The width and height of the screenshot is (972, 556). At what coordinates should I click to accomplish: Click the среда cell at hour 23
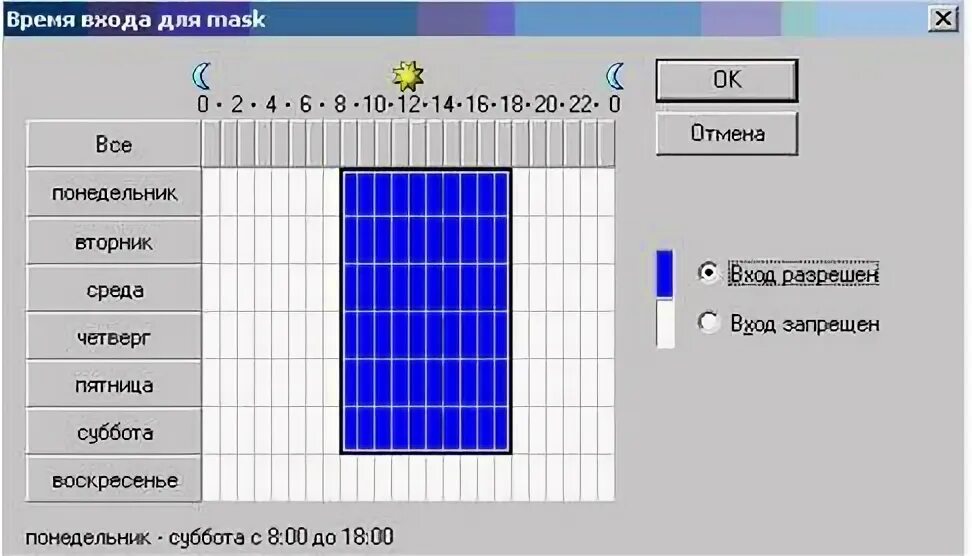point(606,288)
